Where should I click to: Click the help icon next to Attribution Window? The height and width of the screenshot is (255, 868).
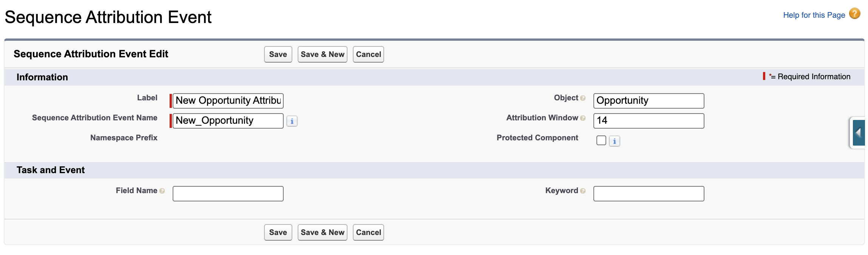582,118
